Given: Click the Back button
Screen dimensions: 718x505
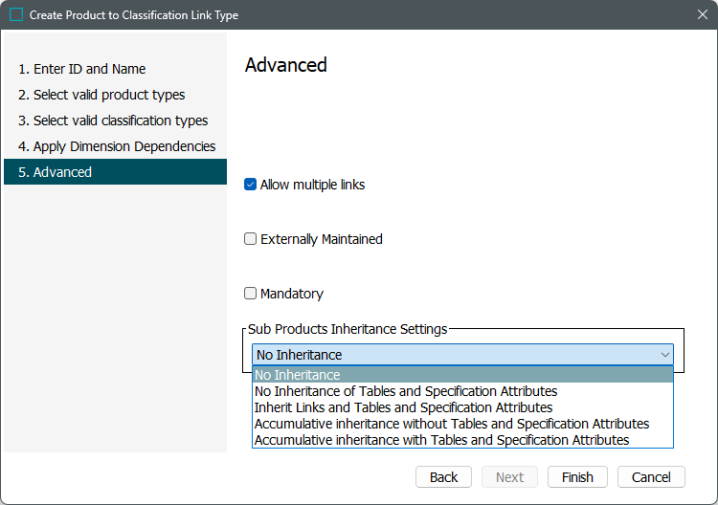Looking at the screenshot, I should click(x=443, y=477).
